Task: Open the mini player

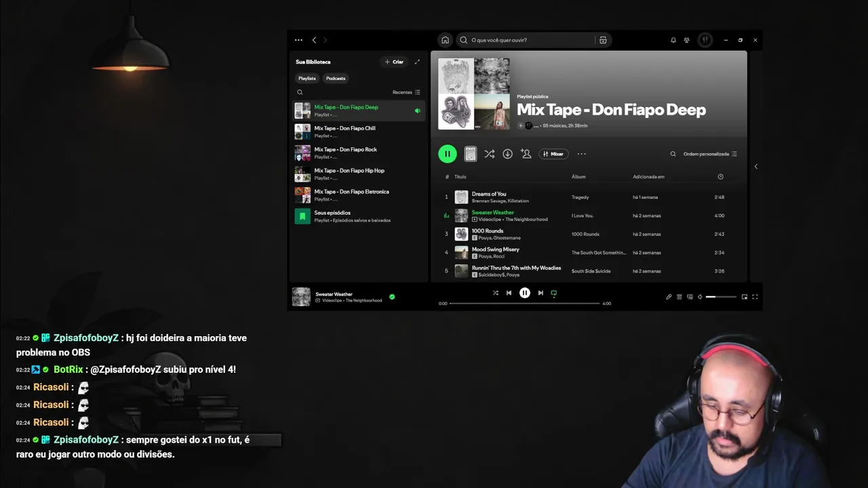Action: click(x=745, y=297)
